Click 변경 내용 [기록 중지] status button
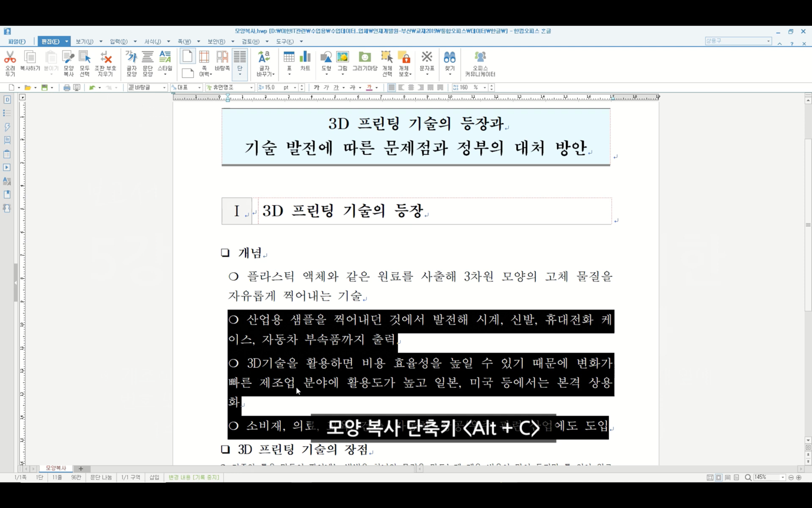The width and height of the screenshot is (812, 508). [x=194, y=477]
